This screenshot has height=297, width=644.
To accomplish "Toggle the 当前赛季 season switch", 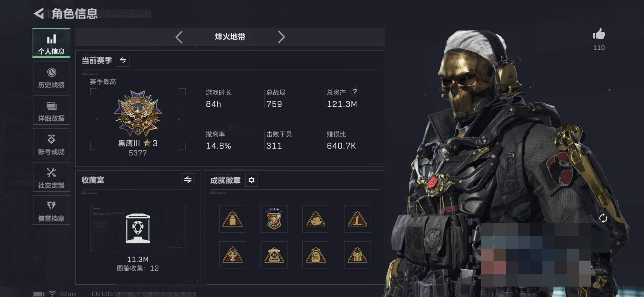I will pyautogui.click(x=123, y=60).
